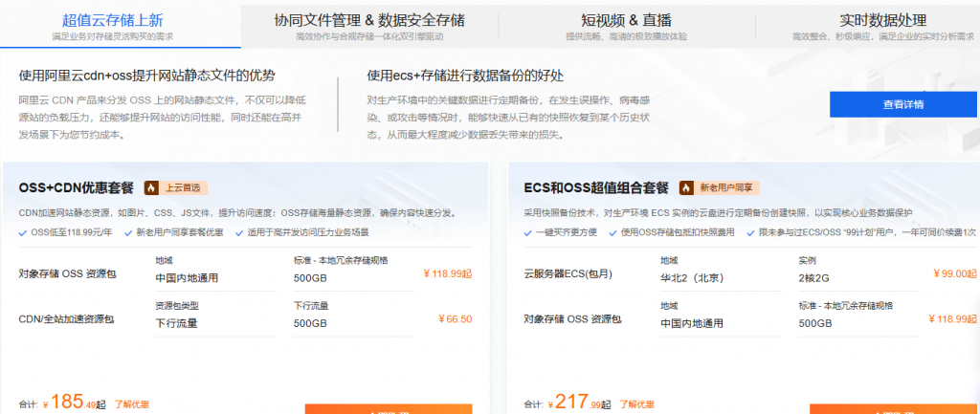
Task: Click the checkmark before 适用于高并发访问压力业务场景
Action: pos(238,233)
